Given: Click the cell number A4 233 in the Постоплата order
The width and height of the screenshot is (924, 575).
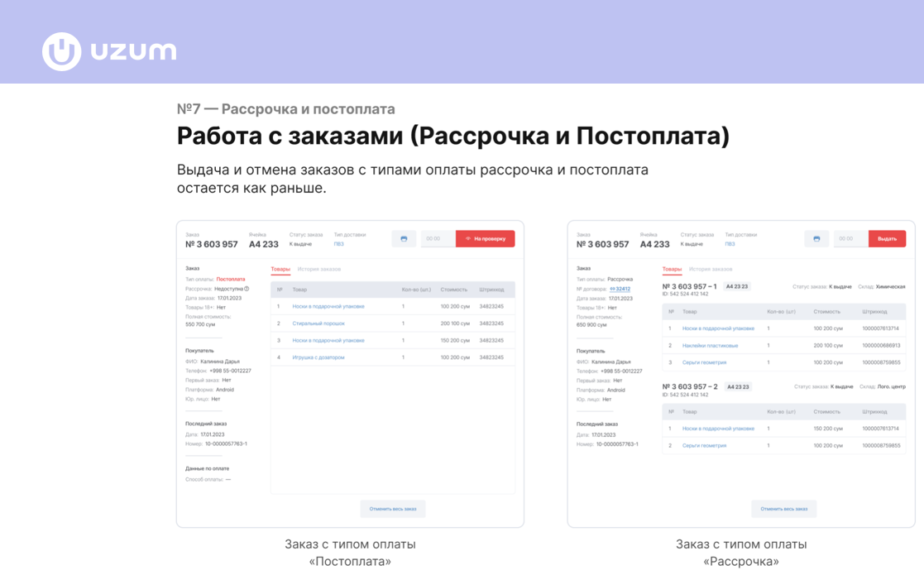Looking at the screenshot, I should [263, 244].
